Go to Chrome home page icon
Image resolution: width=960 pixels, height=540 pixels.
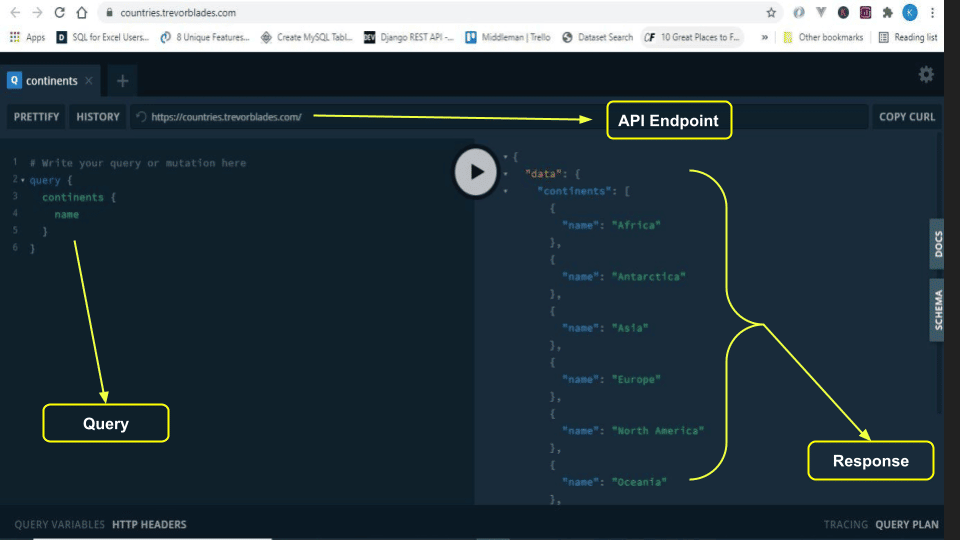click(83, 13)
